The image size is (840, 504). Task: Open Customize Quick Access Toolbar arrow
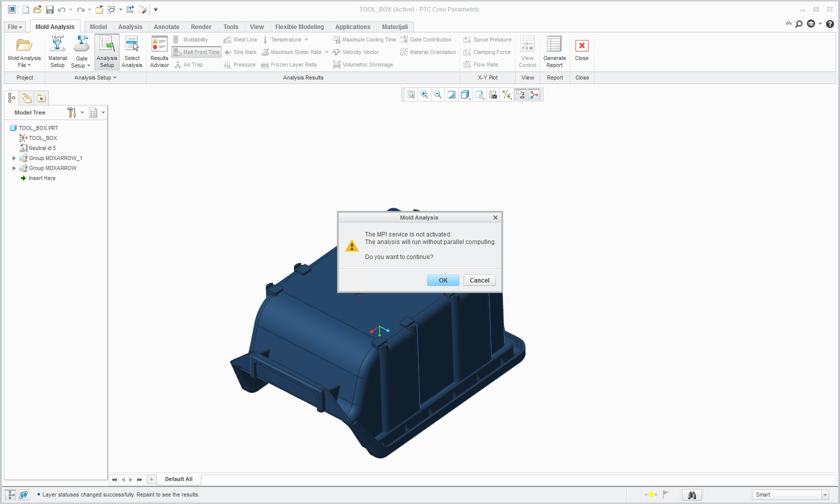pyautogui.click(x=155, y=9)
